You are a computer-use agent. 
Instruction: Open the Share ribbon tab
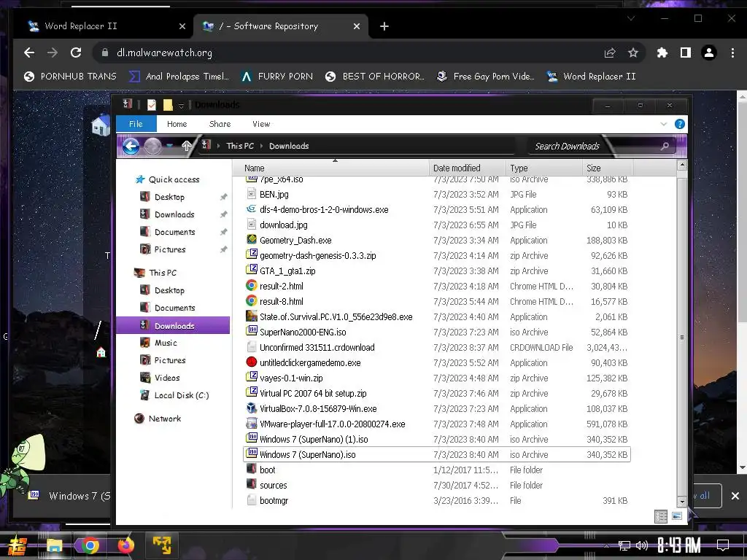pos(220,124)
